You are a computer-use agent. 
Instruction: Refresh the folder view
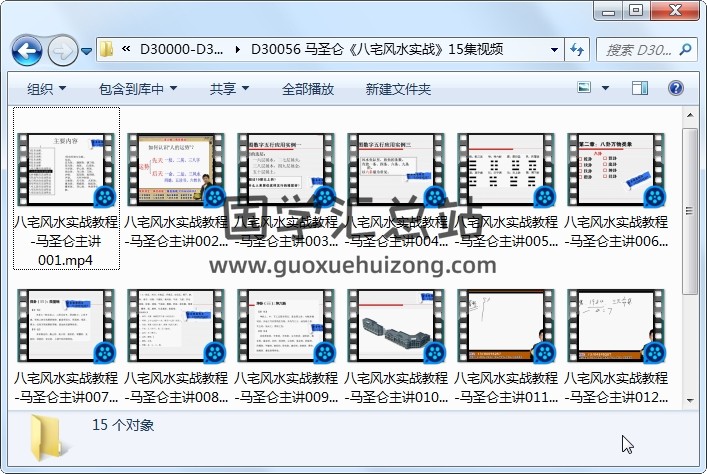pyautogui.click(x=577, y=50)
